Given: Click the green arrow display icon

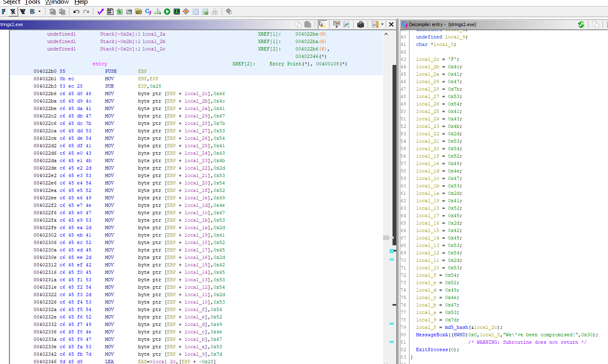Looking at the screenshot, I should (120, 12).
